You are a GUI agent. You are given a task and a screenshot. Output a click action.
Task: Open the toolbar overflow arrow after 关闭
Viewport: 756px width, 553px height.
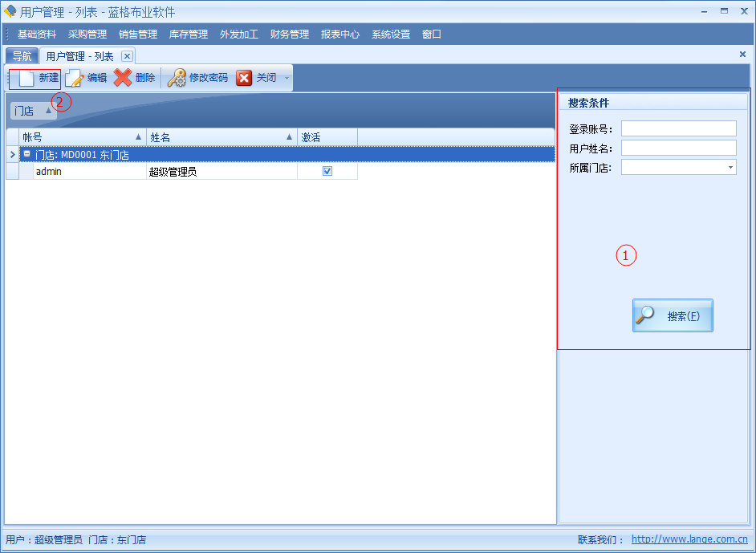point(287,78)
